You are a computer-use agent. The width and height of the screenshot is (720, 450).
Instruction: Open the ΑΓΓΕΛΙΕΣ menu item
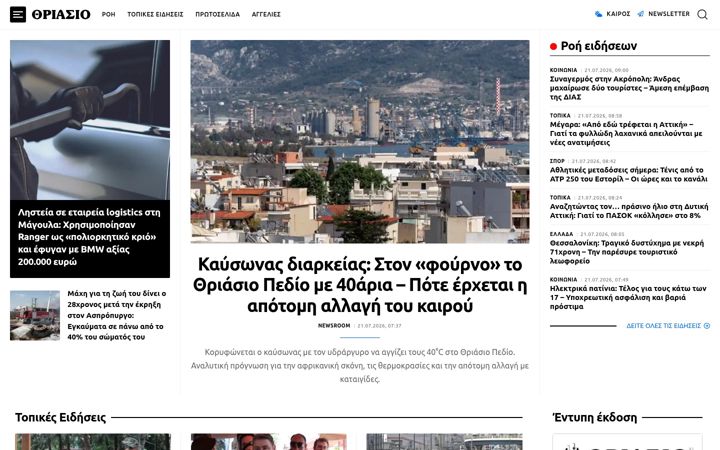(266, 14)
